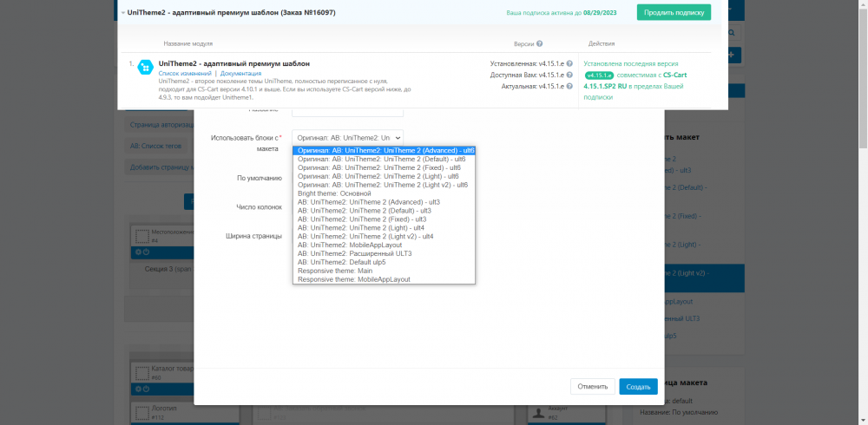Viewport: 868px width, 425px height.
Task: Pick AB: UniTheme2: Default ulp5 option
Action: pyautogui.click(x=341, y=262)
